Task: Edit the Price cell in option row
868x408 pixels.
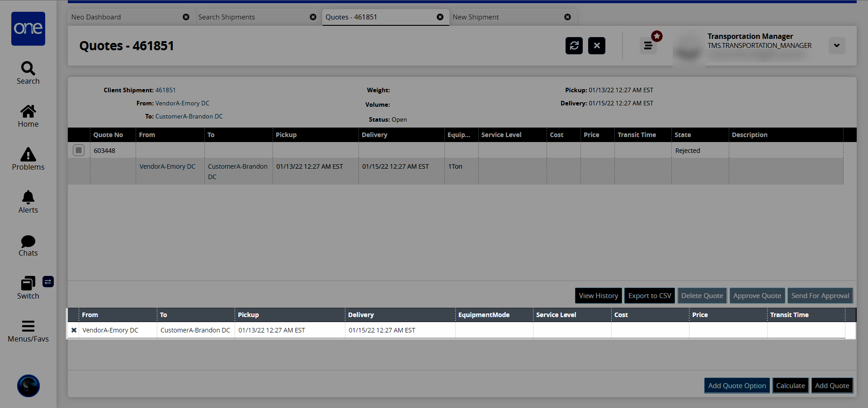Action: [728, 330]
